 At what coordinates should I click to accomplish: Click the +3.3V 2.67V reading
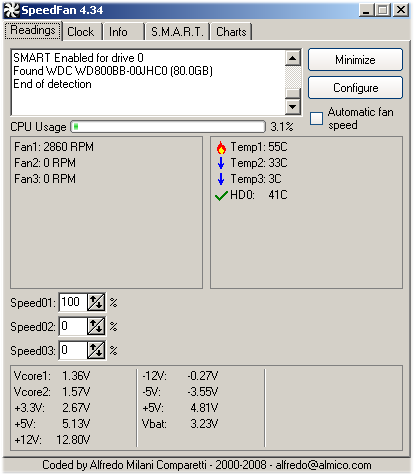[x=52, y=408]
